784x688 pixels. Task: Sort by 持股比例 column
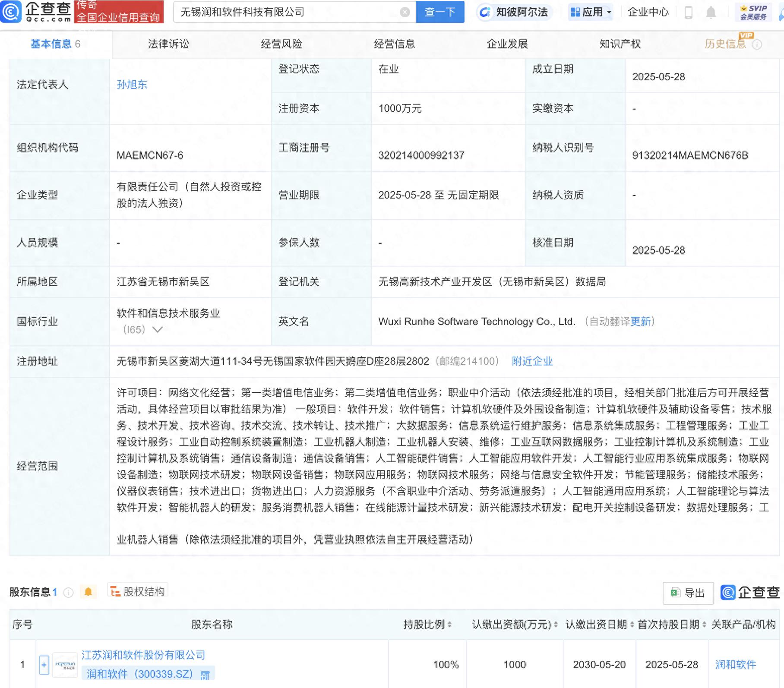coord(449,625)
